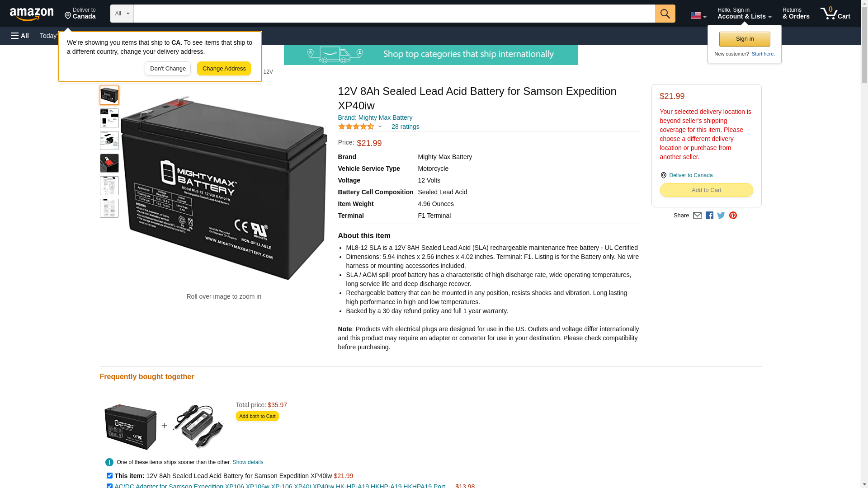
Task: Click Add both to Cart button
Action: point(257,416)
